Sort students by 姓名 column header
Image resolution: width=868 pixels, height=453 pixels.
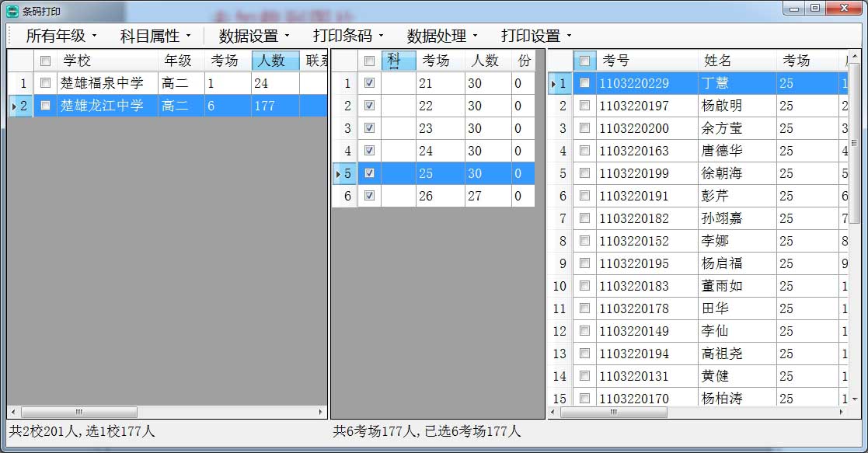pos(737,61)
